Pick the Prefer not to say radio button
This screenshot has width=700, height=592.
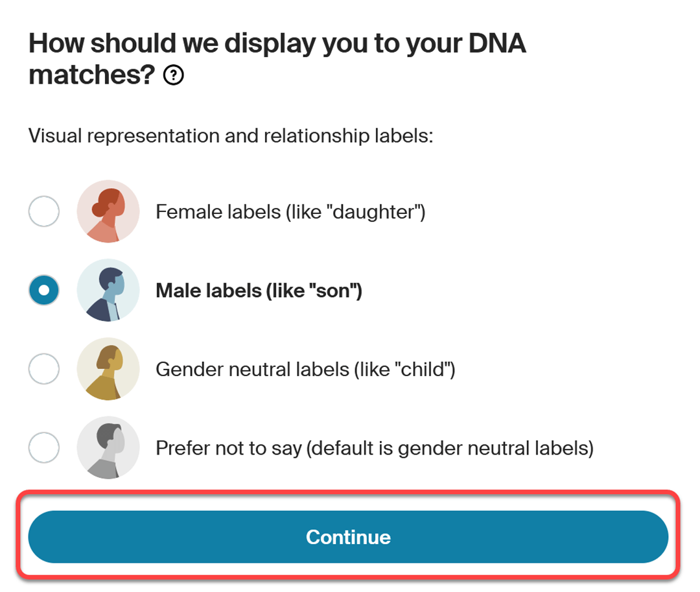coord(44,448)
